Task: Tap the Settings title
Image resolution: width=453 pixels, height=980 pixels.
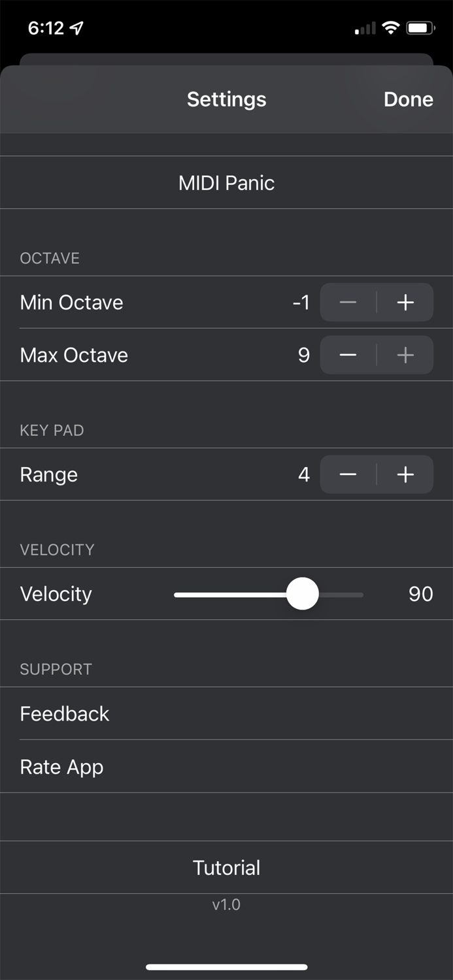Action: click(x=226, y=99)
